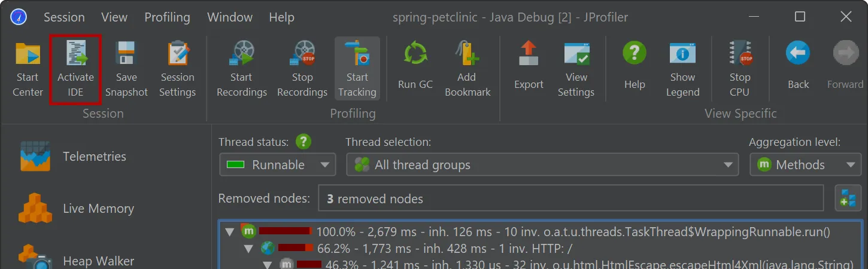Open the Thread status Runnable dropdown
This screenshot has height=269, width=868.
[278, 164]
